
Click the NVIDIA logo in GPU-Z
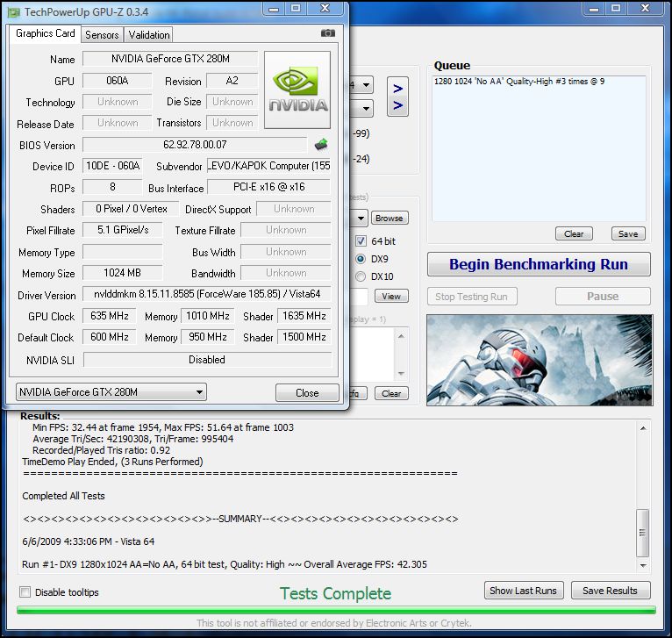coord(297,90)
